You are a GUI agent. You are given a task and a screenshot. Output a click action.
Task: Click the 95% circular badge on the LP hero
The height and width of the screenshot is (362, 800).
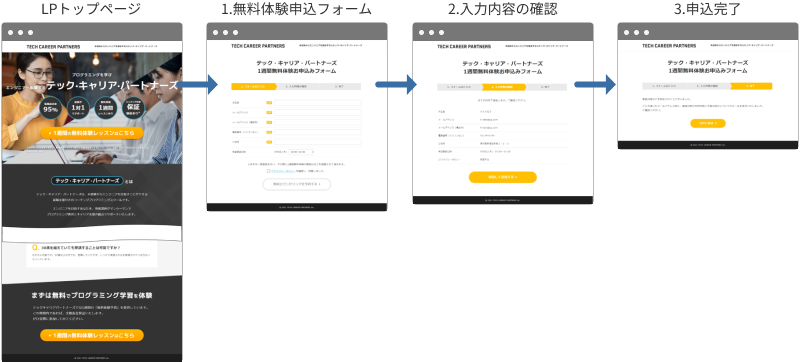[51, 108]
